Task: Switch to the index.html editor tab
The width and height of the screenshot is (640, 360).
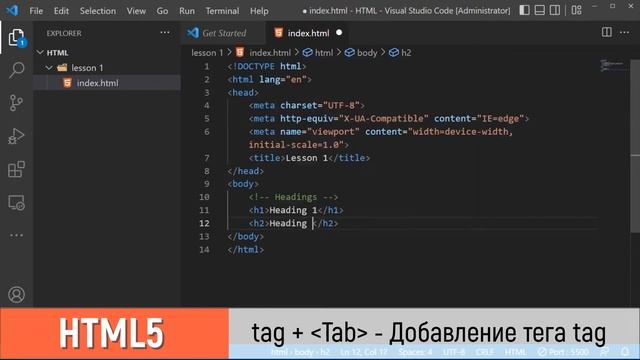Action: point(308,33)
